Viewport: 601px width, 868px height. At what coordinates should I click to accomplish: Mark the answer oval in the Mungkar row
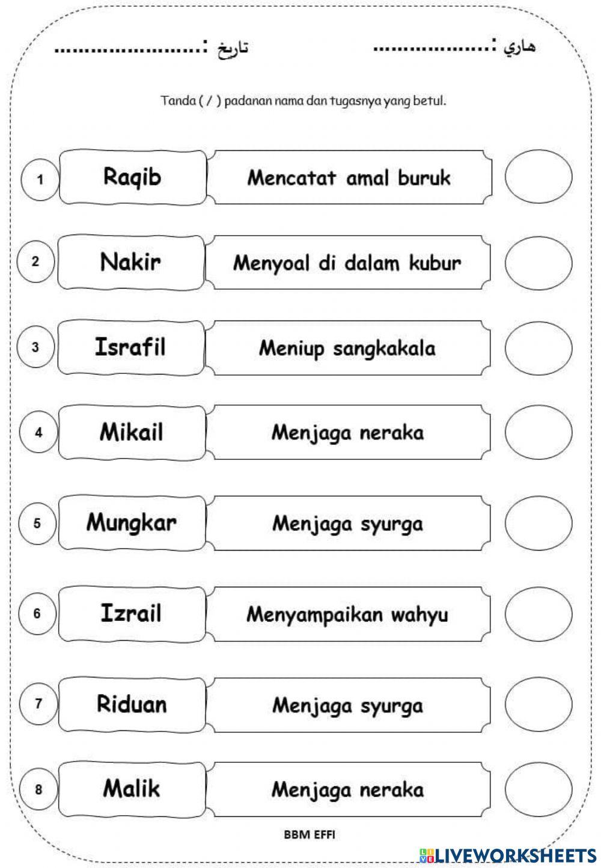[538, 523]
